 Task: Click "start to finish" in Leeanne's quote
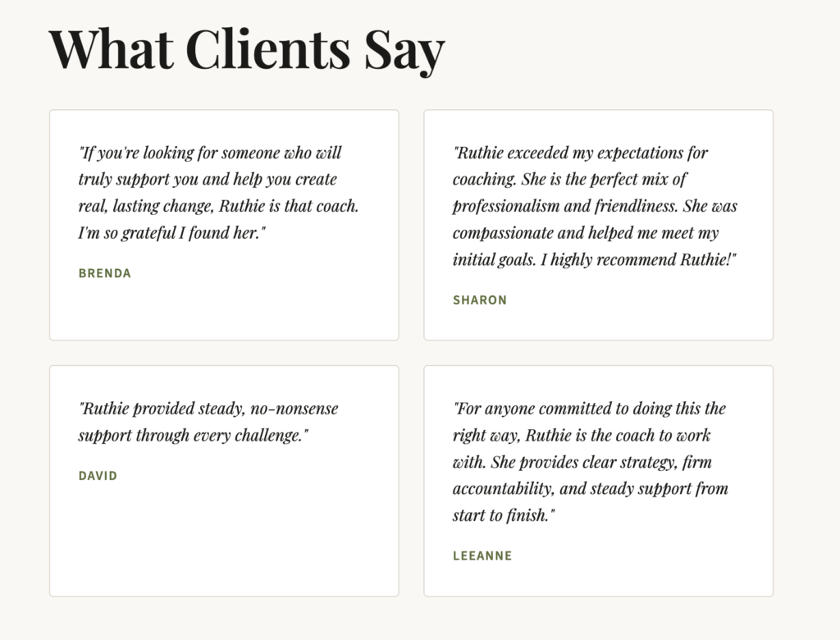coord(502,516)
